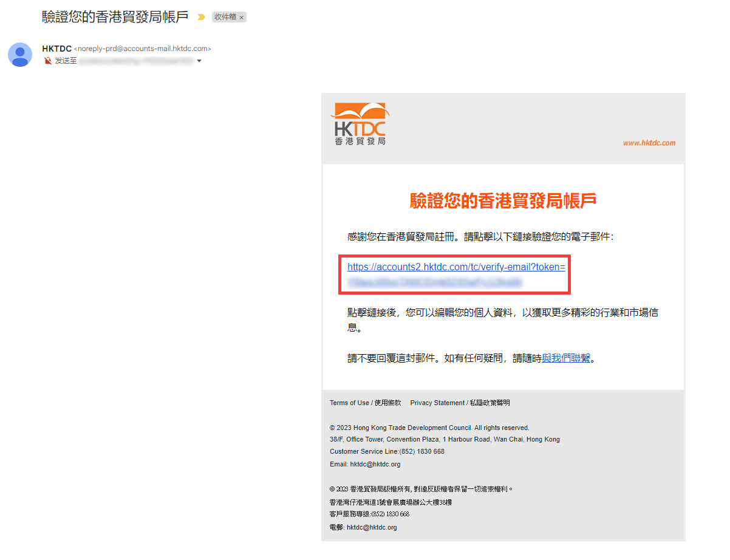Click the 香港灣仔港灣道1號 address line
This screenshot has width=730, height=560.
(x=391, y=502)
